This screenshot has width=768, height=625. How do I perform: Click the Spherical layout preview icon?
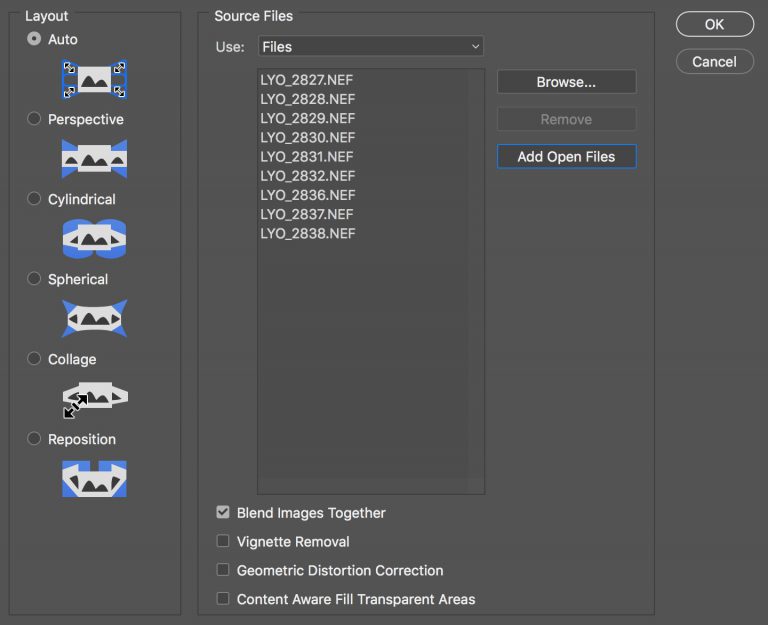point(95,319)
